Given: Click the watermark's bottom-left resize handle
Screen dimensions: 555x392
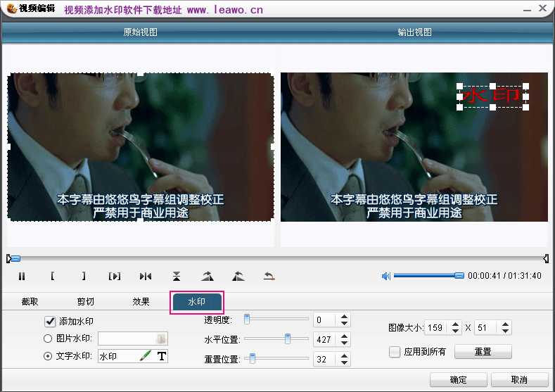Looking at the screenshot, I should point(459,107).
